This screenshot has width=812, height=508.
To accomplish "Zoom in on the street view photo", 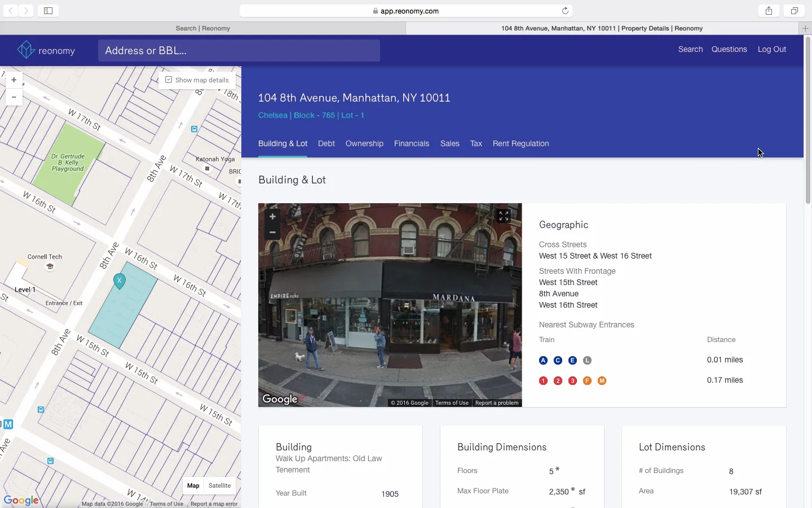I will [272, 217].
